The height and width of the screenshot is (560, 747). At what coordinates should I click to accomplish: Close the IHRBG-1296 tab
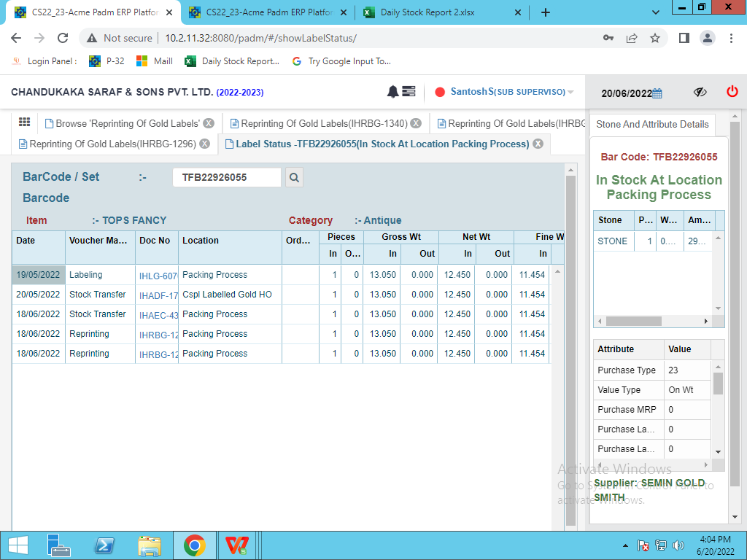pos(204,144)
